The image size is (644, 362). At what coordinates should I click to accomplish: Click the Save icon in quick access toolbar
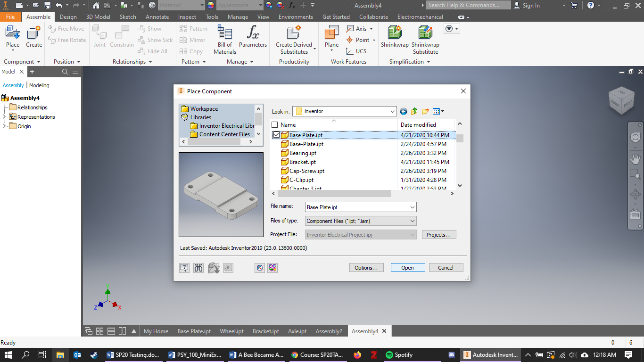(48, 5)
